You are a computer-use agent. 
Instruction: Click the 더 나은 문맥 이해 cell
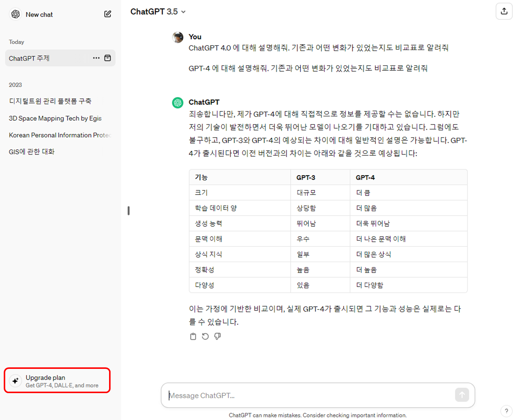click(409, 239)
